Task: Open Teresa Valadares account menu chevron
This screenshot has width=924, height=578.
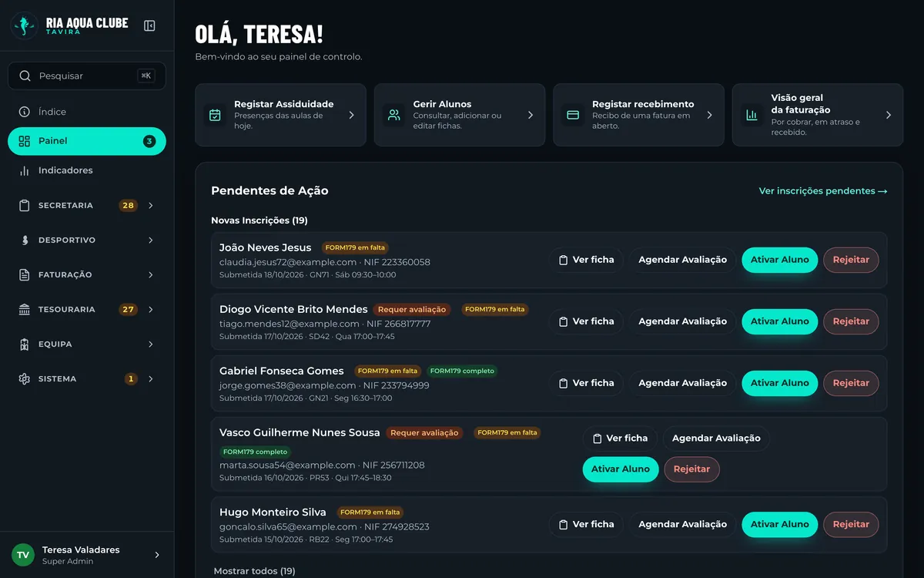Action: click(x=157, y=555)
